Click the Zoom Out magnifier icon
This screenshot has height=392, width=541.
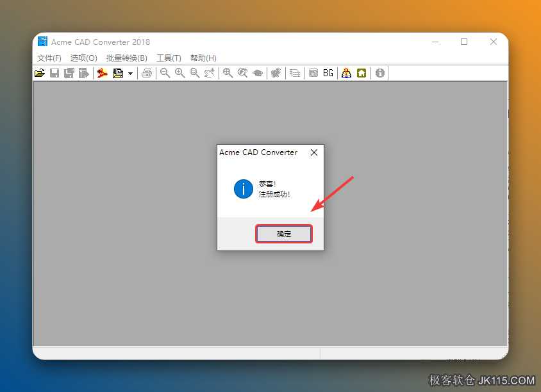165,73
